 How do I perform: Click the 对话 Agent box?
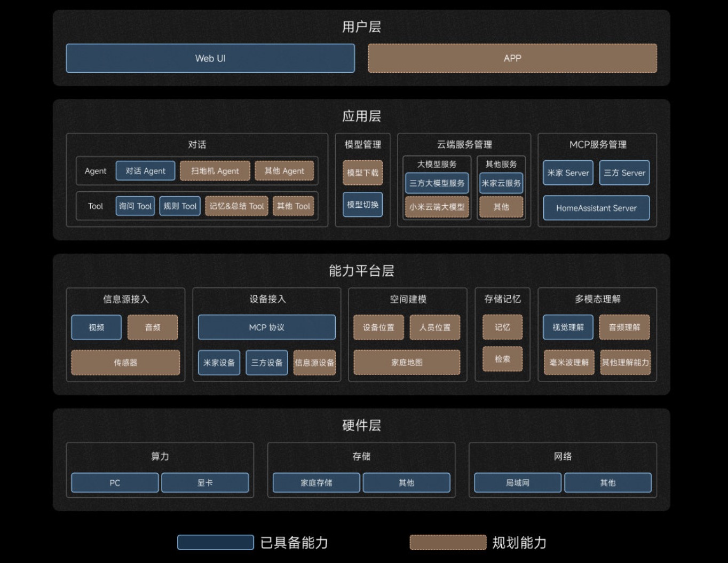pos(145,171)
